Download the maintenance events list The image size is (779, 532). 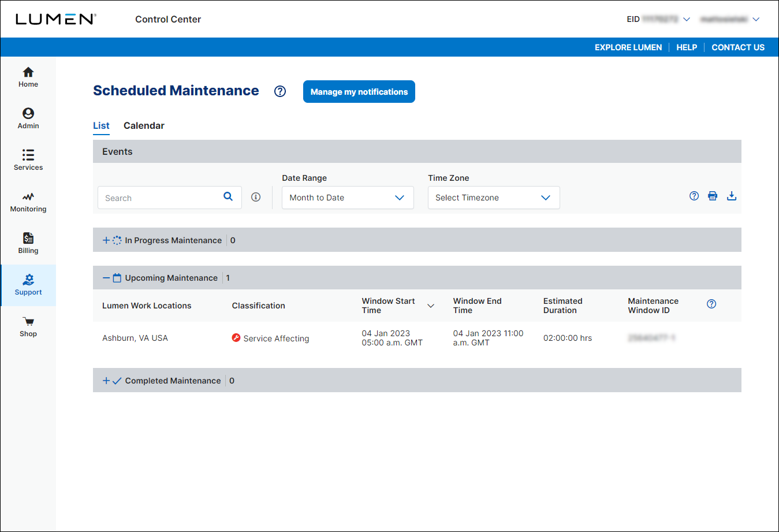(732, 196)
